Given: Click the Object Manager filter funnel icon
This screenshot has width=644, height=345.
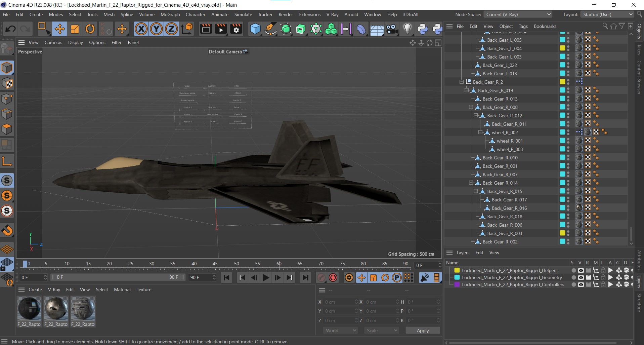Looking at the screenshot, I should pyautogui.click(x=622, y=26).
